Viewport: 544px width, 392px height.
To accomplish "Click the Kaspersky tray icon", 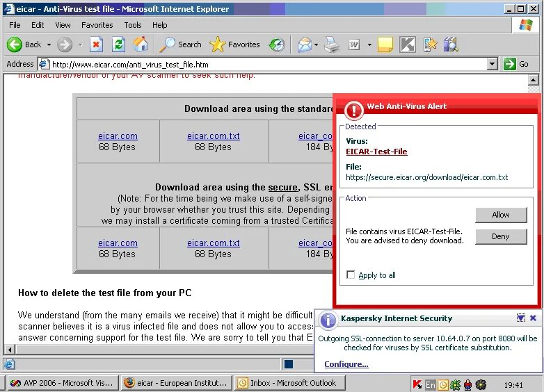I will coord(417,384).
